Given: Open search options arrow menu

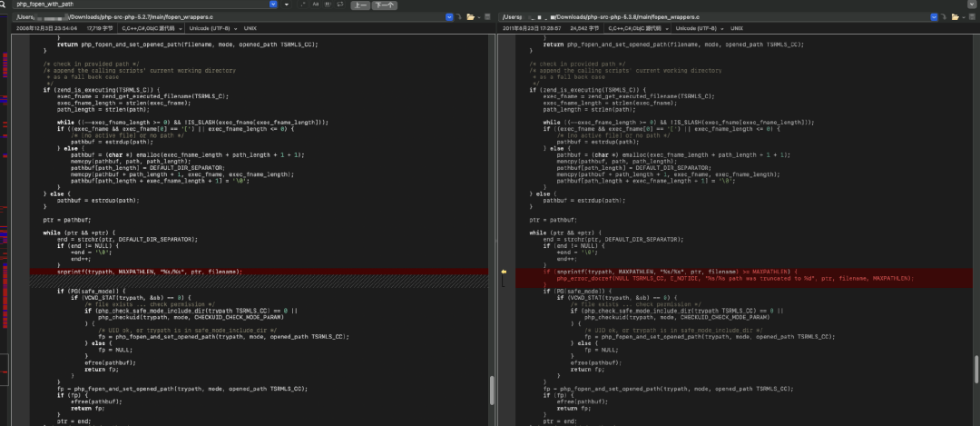Looking at the screenshot, I should (286, 5).
